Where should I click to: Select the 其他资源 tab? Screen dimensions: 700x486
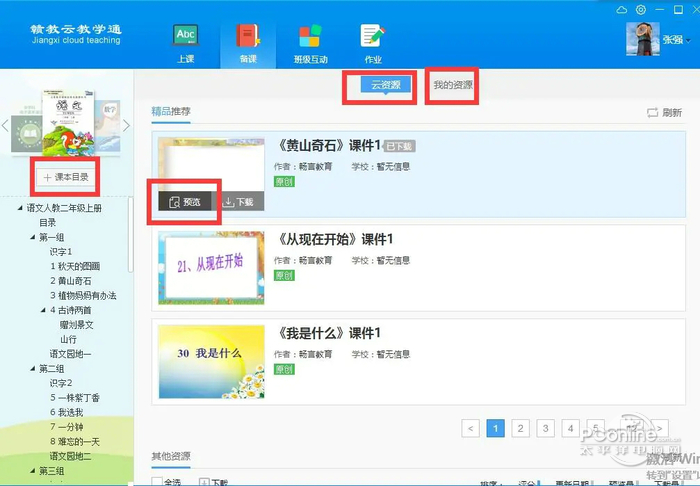171,456
